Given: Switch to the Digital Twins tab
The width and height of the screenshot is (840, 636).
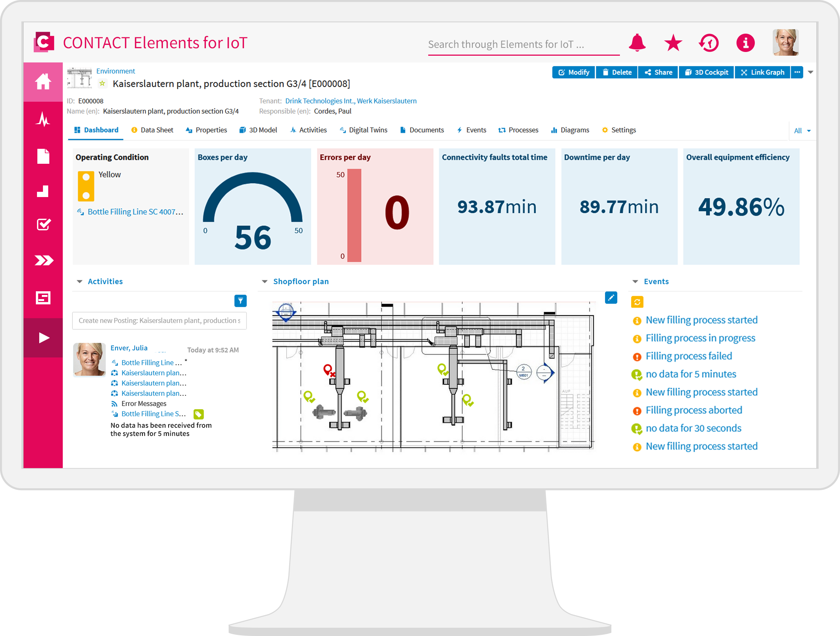Looking at the screenshot, I should (x=364, y=130).
